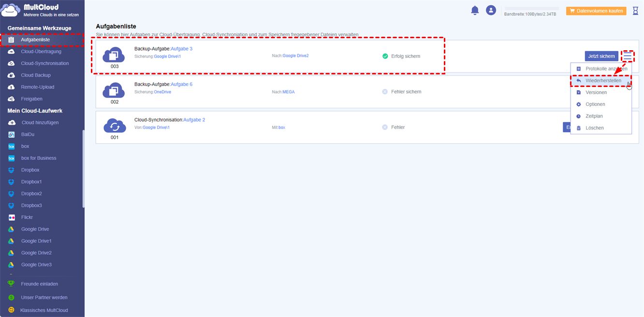Open the user account avatar icon
644x317 pixels.
[x=491, y=10]
